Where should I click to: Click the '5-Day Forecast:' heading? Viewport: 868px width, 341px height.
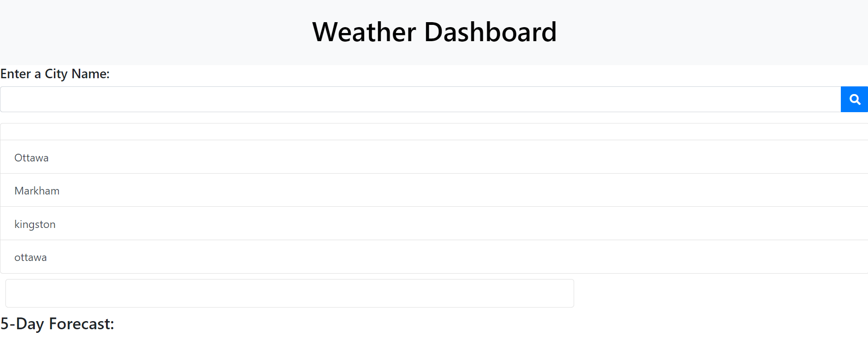coord(57,323)
